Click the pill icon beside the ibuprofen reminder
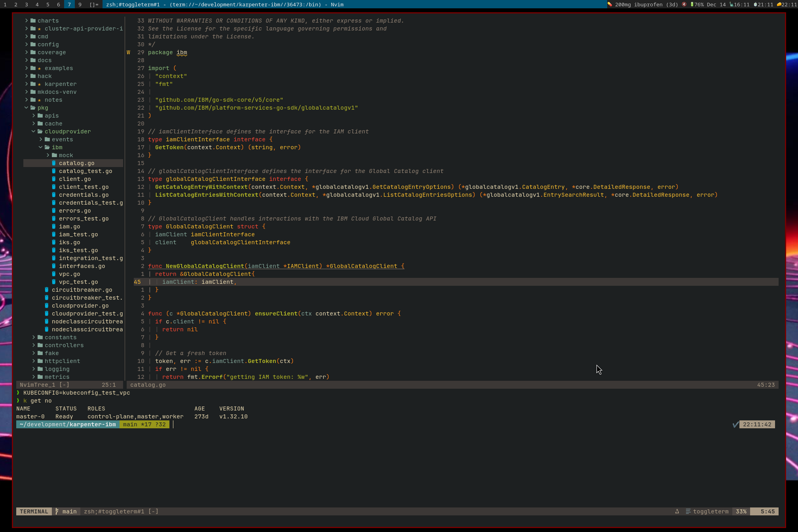The image size is (798, 532). (x=610, y=4)
